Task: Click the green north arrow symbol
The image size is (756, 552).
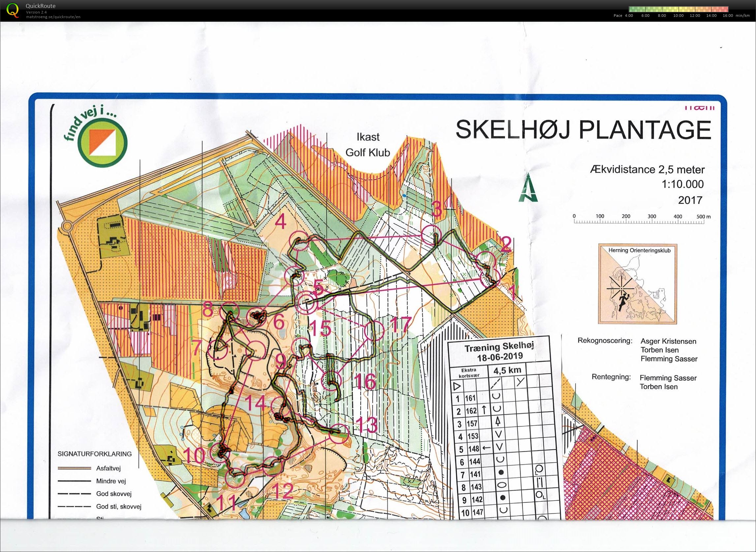Action: click(x=528, y=188)
